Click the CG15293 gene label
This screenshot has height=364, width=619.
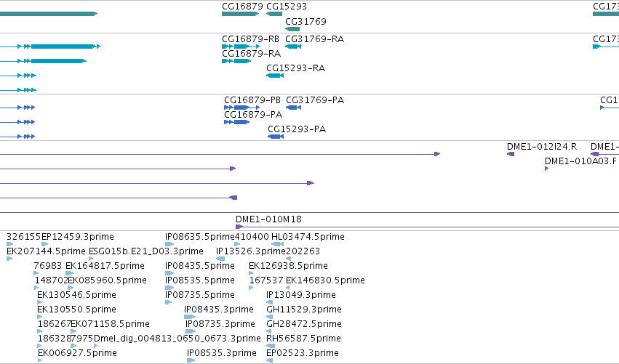click(x=287, y=7)
